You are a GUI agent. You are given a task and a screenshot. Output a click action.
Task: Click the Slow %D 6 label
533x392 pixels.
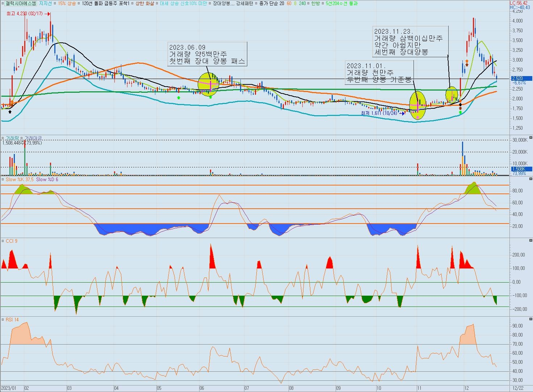tap(47, 179)
